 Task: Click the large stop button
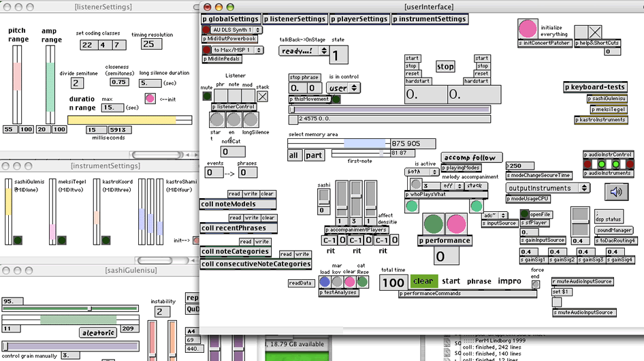[445, 67]
